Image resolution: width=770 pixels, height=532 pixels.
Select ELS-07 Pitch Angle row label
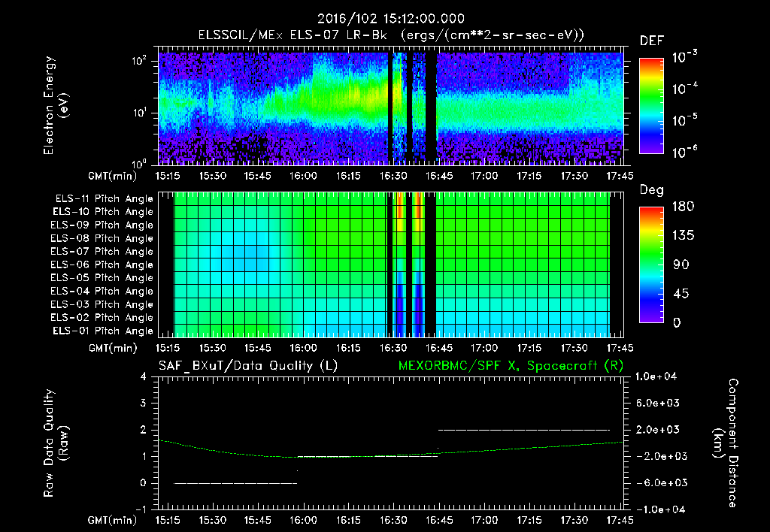102,251
